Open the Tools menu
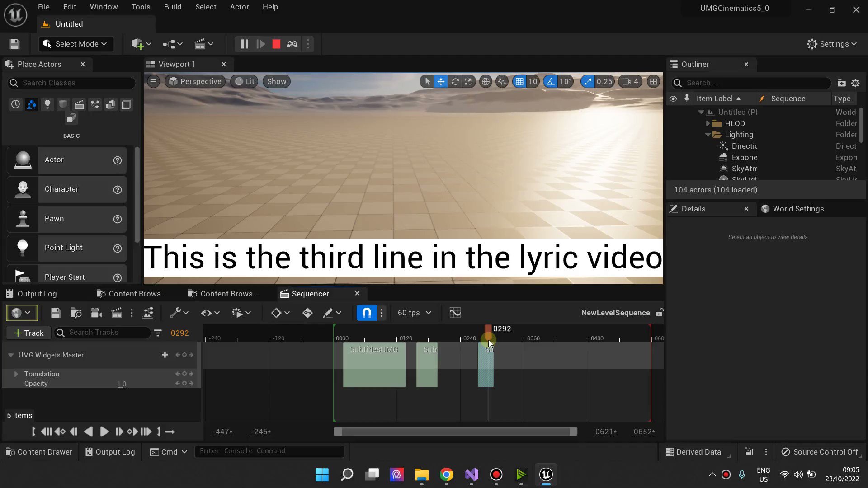This screenshot has height=488, width=868. click(x=141, y=7)
